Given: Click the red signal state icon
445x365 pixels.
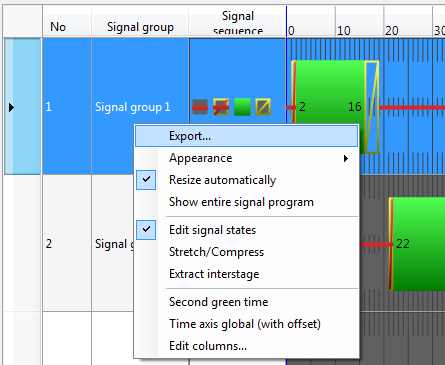Looking at the screenshot, I should click(x=200, y=107).
